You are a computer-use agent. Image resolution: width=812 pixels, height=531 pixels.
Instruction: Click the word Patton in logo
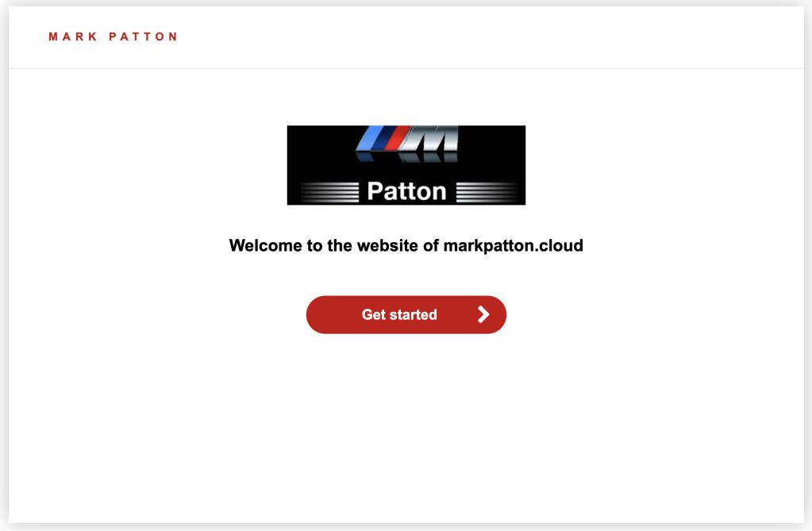(x=406, y=191)
